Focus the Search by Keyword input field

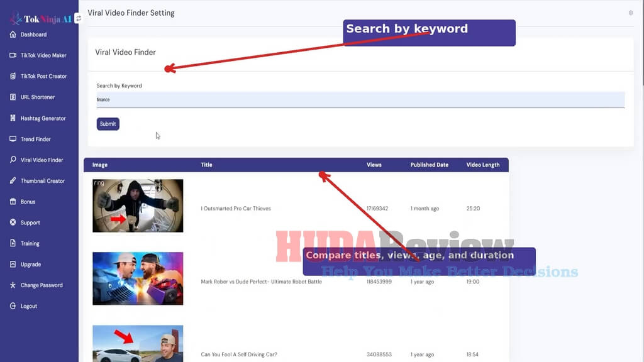pos(360,100)
